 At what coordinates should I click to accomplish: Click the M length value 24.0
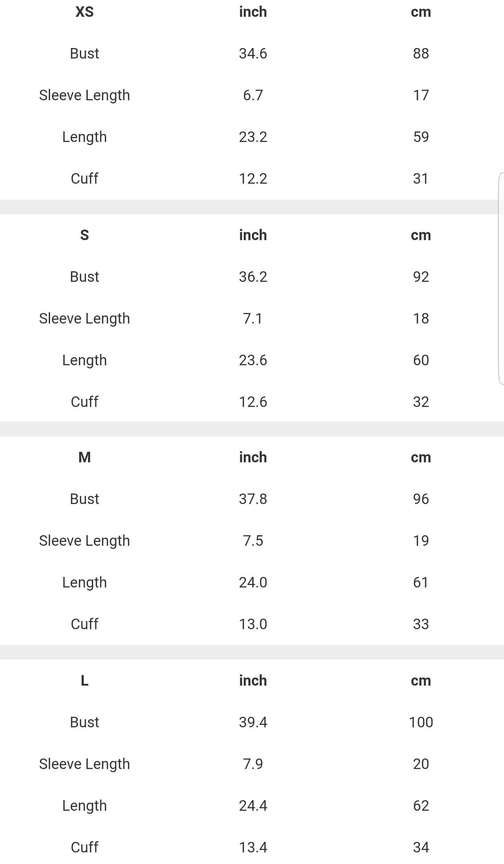pos(253,583)
